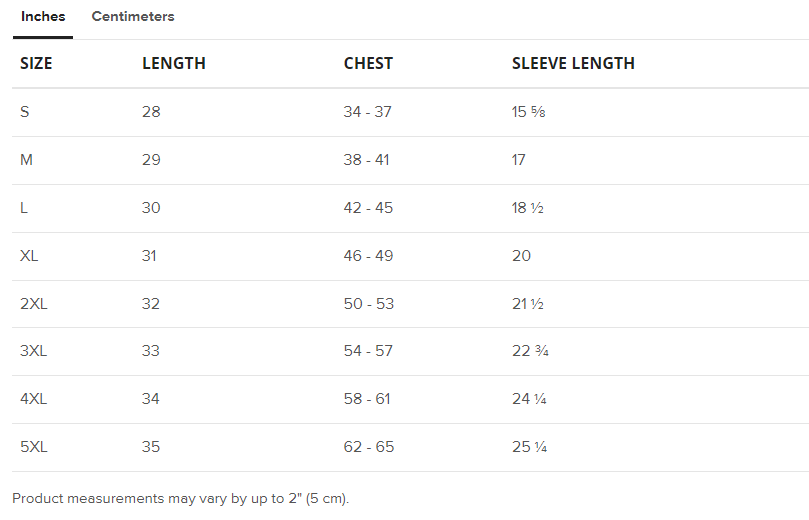The width and height of the screenshot is (809, 520).
Task: Click the CHEST column header
Action: point(368,64)
